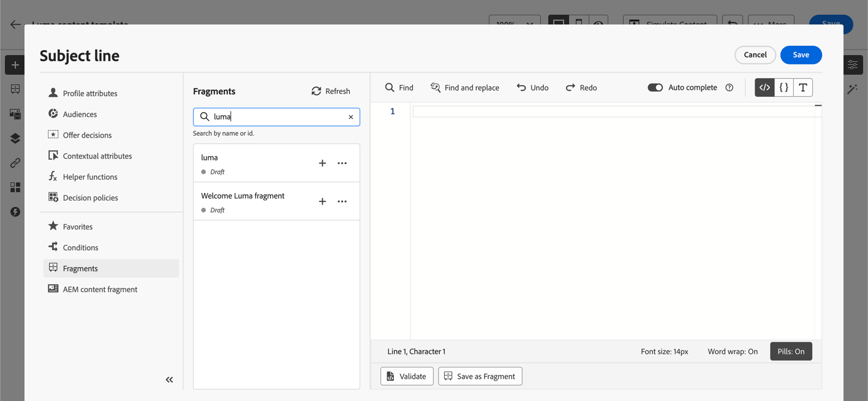Click the Find magnifier icon
This screenshot has height=401, width=868.
pyautogui.click(x=390, y=88)
